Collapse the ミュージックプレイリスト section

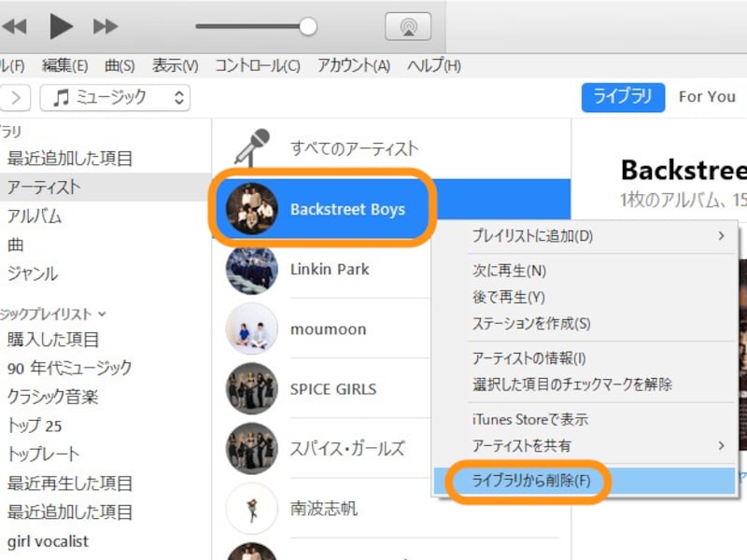103,315
